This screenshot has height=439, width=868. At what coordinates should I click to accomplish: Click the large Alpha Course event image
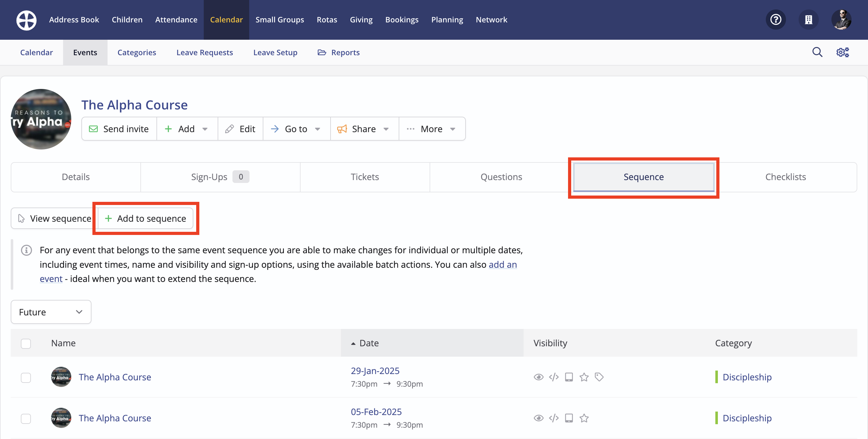tap(41, 119)
